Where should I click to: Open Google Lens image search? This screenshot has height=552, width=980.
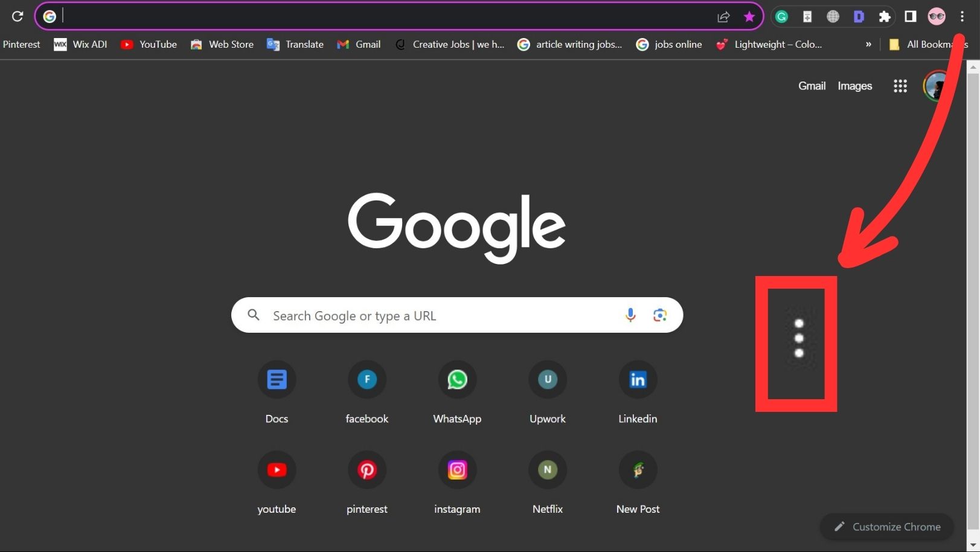(660, 315)
